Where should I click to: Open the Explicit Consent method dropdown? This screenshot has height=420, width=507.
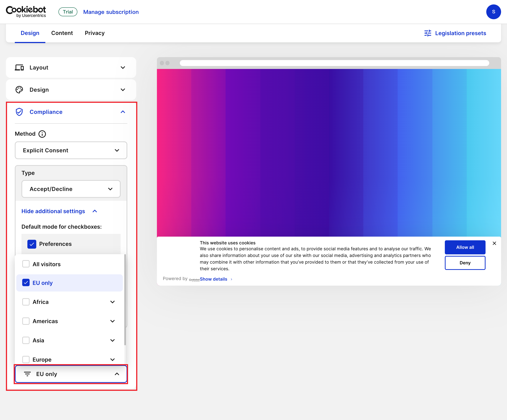coord(71,150)
